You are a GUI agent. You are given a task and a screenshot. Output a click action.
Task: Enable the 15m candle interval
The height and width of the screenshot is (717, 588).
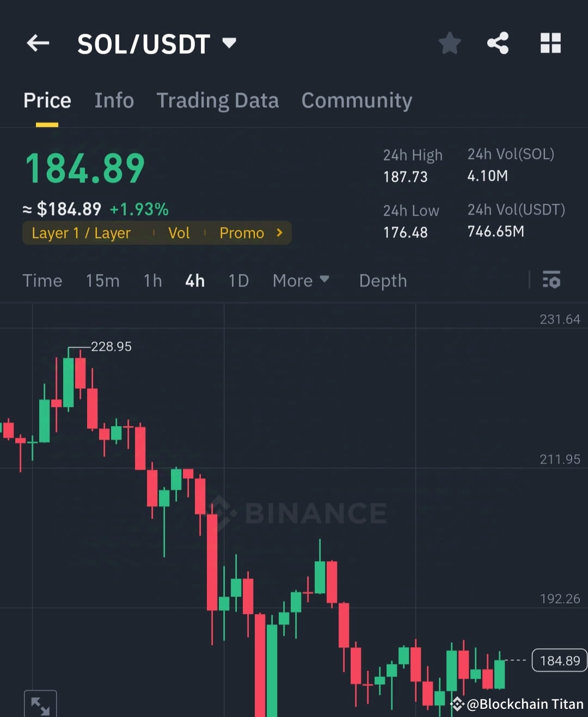click(x=102, y=280)
